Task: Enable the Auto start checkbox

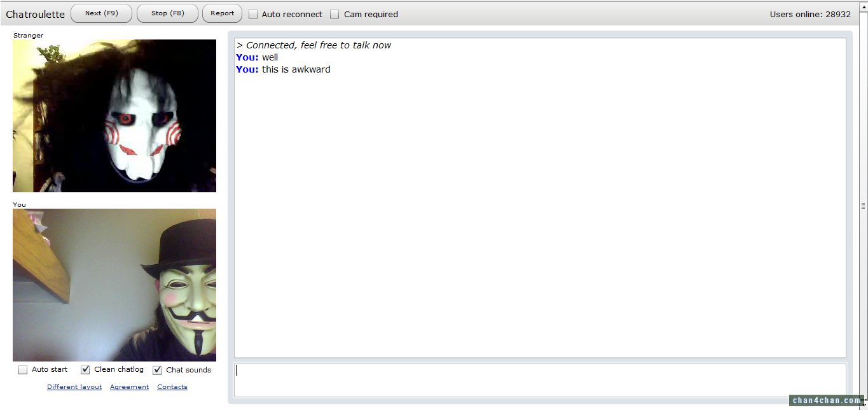Action: (23, 370)
